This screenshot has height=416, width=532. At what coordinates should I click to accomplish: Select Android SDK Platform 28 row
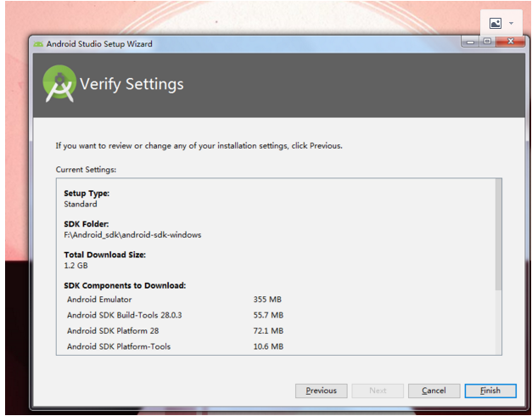pos(175,331)
